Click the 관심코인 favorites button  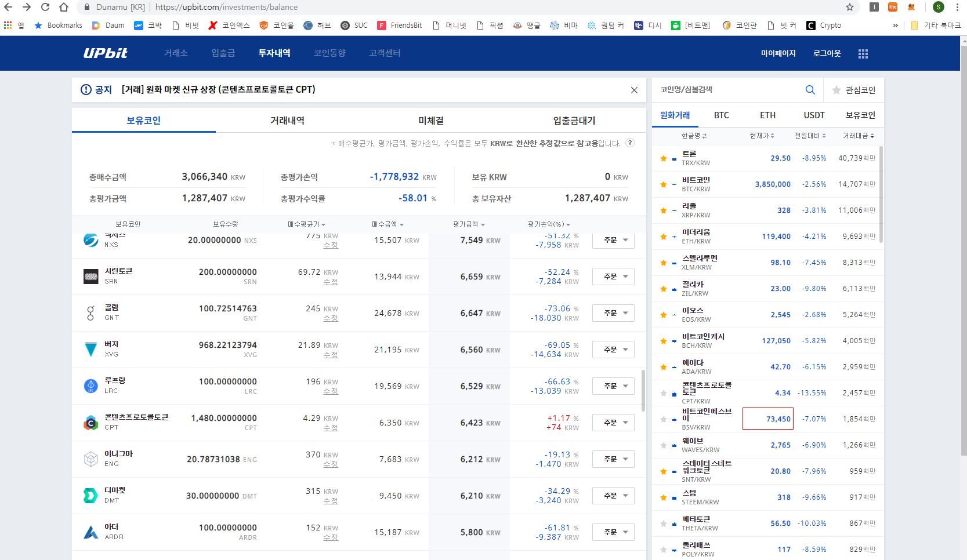click(x=854, y=90)
